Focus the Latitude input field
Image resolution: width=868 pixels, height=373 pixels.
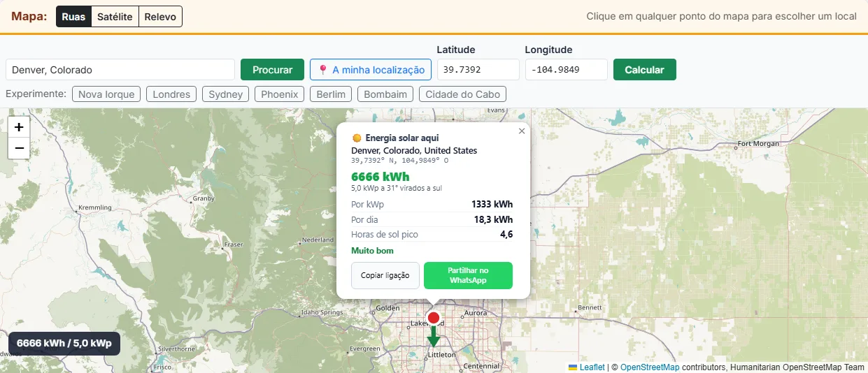tap(478, 70)
